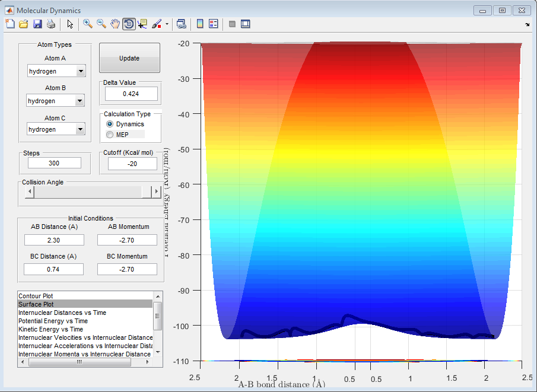This screenshot has height=392, width=537.
Task: Print the figure using the printer icon
Action: coord(51,24)
